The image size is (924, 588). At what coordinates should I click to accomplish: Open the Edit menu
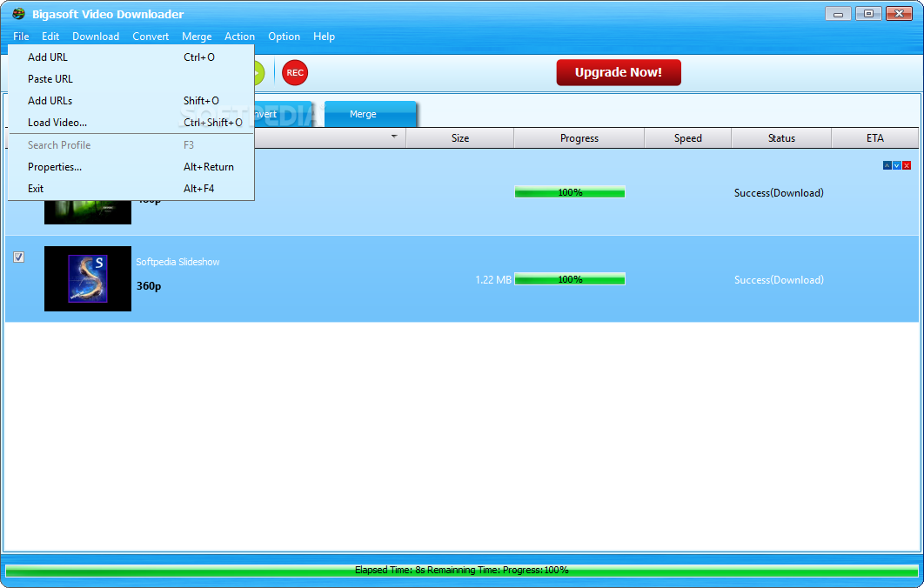tap(50, 37)
